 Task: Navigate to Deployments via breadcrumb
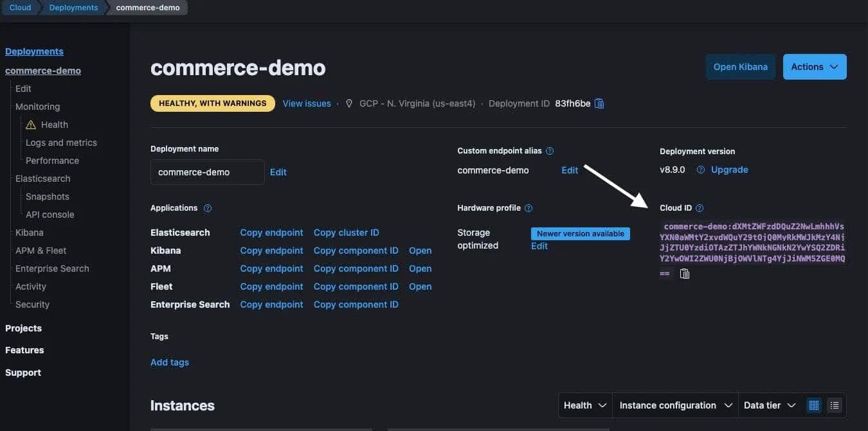(x=73, y=7)
